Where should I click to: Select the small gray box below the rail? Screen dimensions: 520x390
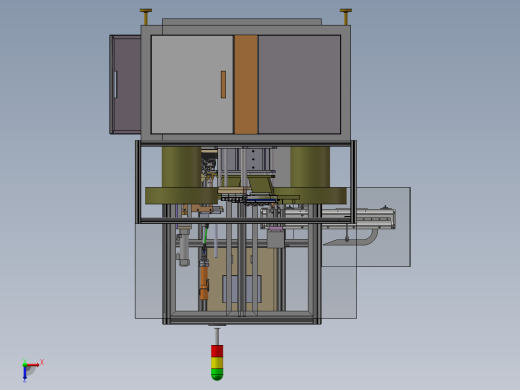click(276, 239)
